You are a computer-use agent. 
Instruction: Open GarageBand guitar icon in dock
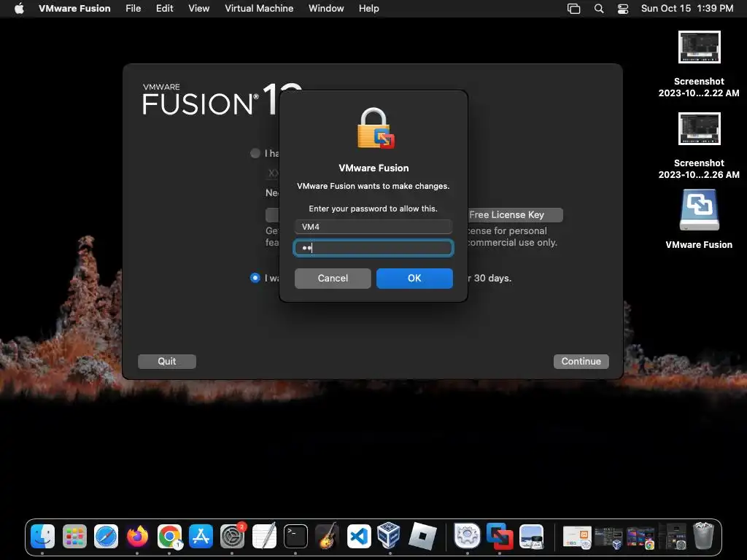pos(327,537)
